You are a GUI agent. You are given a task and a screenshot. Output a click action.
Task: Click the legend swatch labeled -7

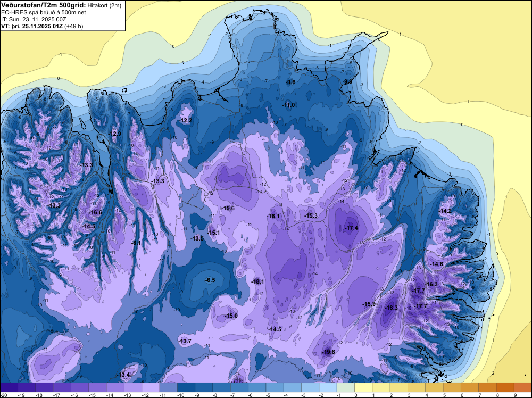coord(239,387)
